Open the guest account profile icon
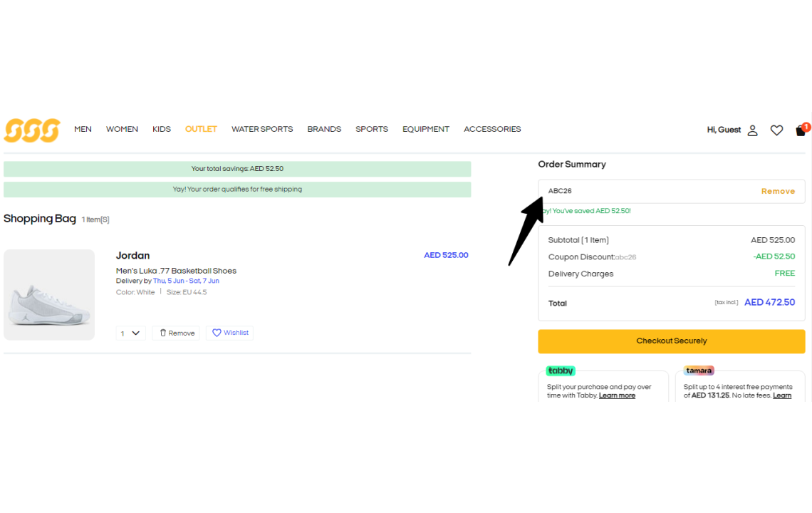Image resolution: width=812 pixels, height=513 pixels. click(752, 130)
